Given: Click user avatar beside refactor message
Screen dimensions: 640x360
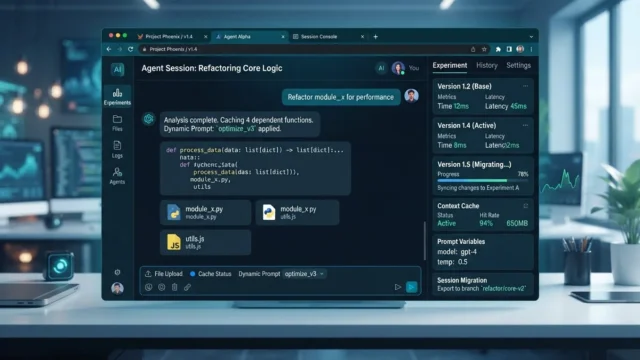Looking at the screenshot, I should tap(411, 96).
